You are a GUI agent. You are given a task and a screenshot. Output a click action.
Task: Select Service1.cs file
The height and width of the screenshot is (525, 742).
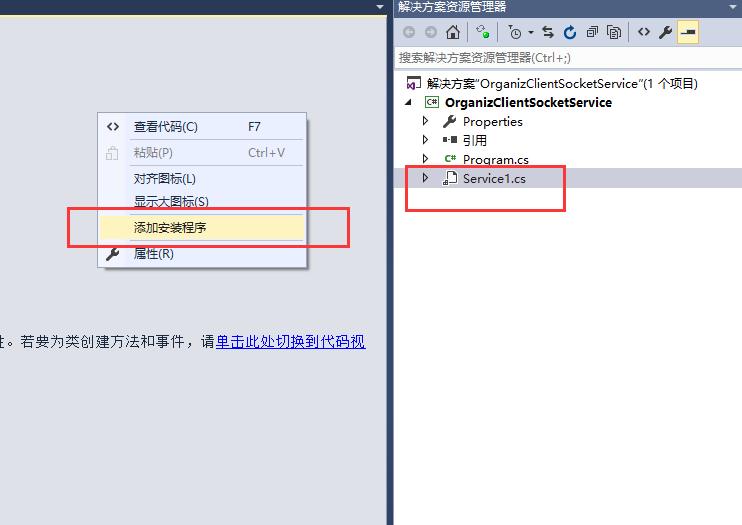494,178
